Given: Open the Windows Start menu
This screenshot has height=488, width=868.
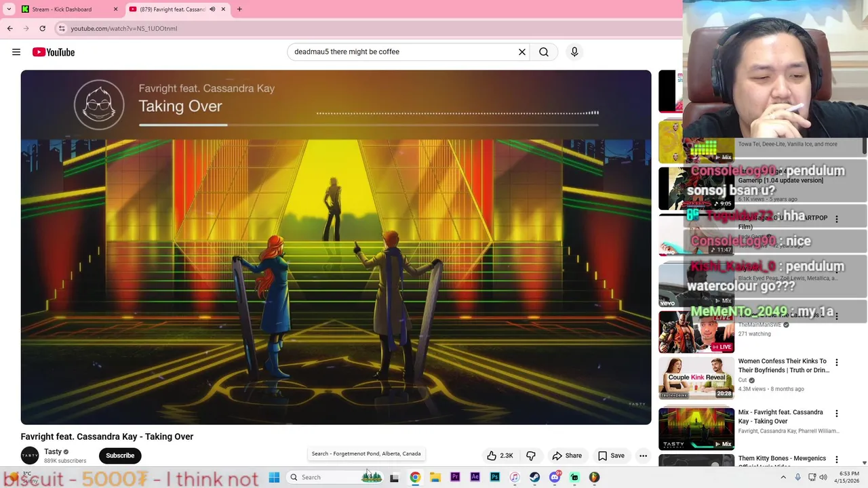Looking at the screenshot, I should 274,477.
